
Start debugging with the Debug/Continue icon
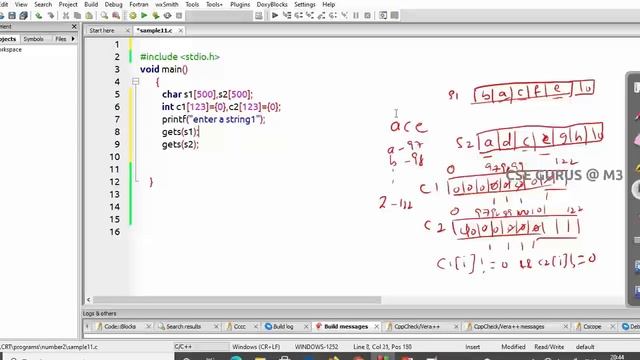point(275,16)
